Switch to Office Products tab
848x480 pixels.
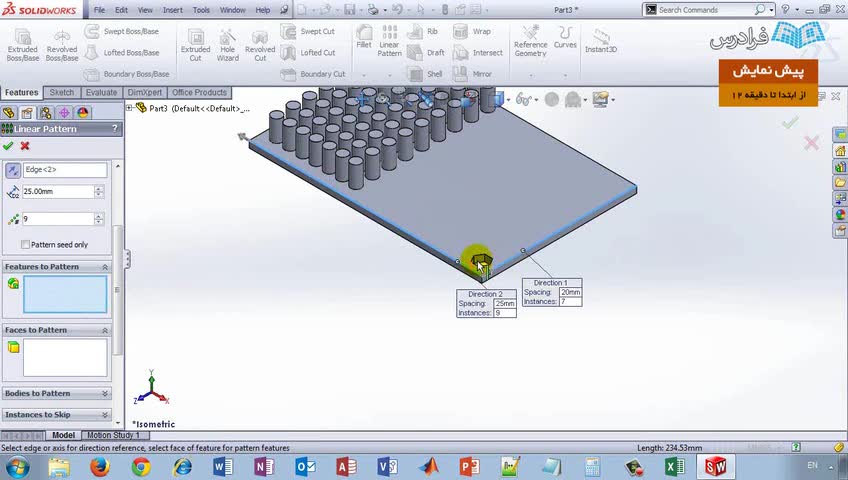tap(199, 92)
